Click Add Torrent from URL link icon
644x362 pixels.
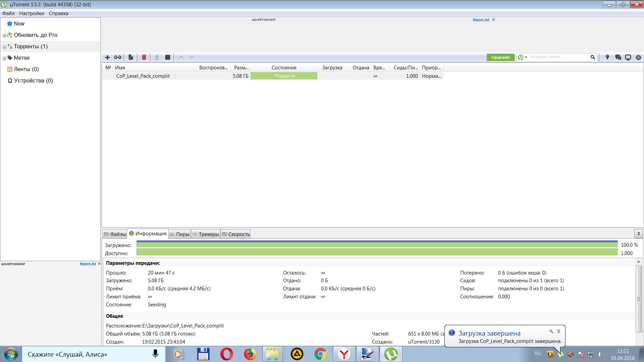click(118, 57)
